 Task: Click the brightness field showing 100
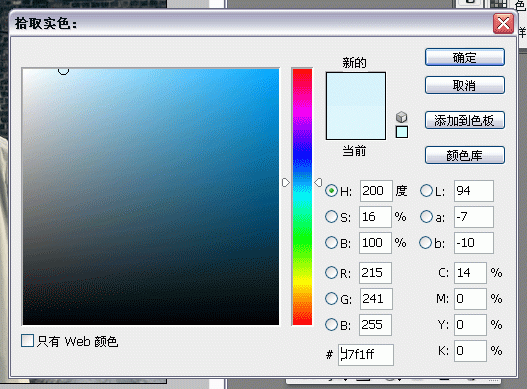375,243
